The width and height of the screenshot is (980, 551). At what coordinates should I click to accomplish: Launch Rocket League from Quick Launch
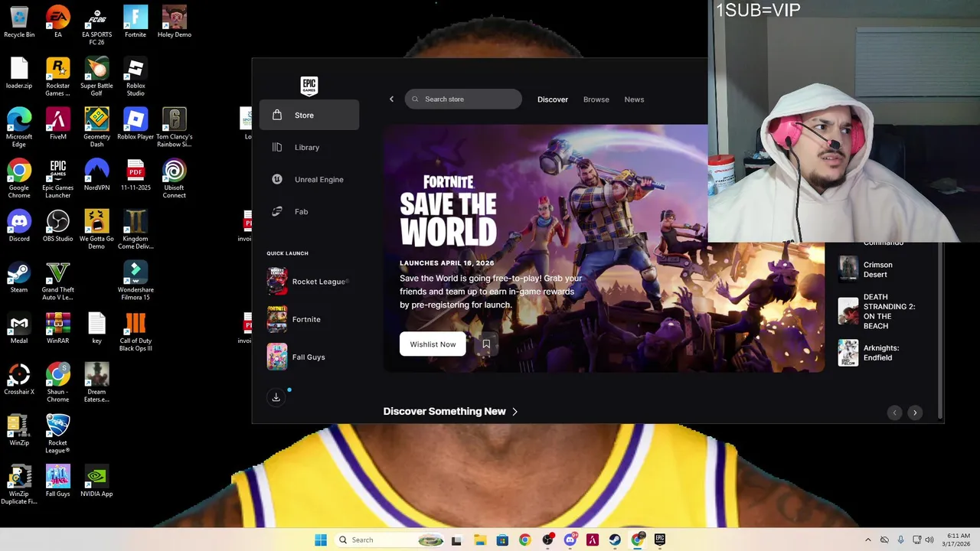point(309,282)
